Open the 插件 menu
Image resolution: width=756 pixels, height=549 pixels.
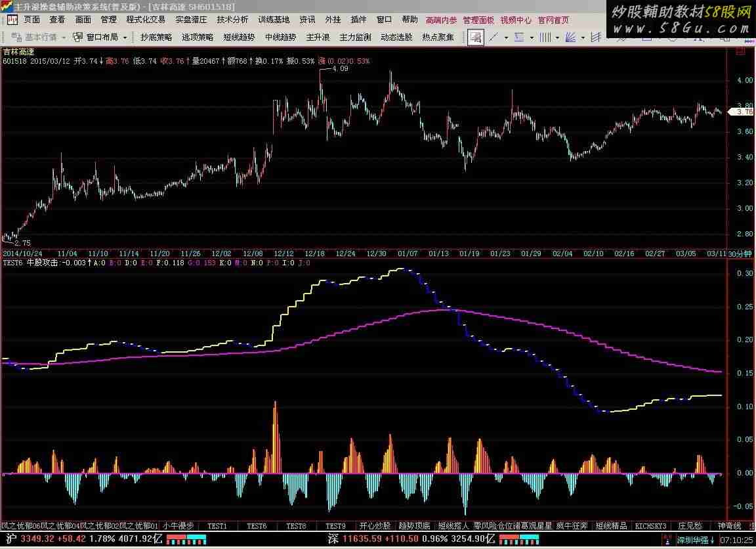358,20
